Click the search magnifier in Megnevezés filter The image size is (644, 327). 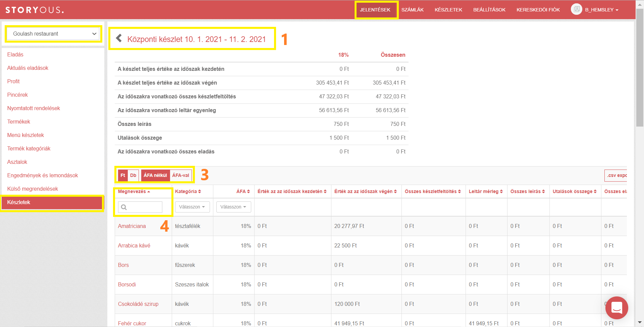124,207
